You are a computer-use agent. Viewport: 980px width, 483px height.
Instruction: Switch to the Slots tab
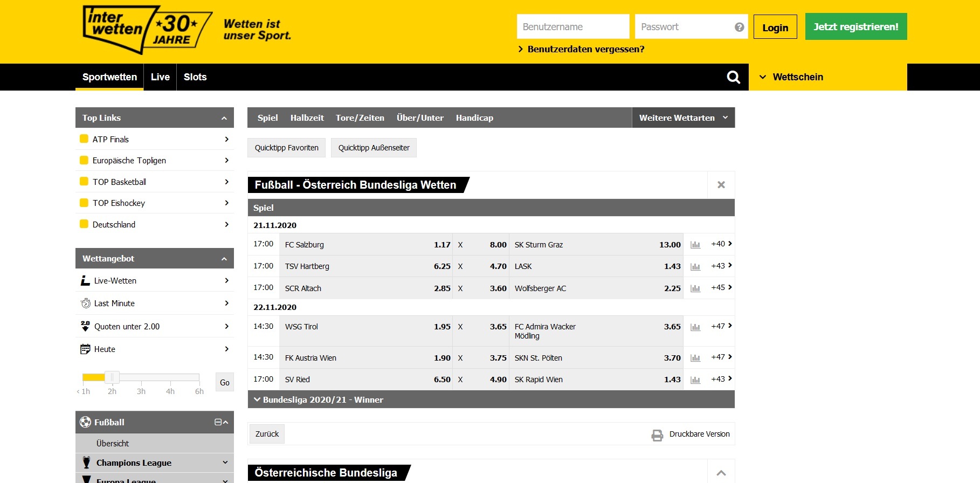pyautogui.click(x=195, y=77)
